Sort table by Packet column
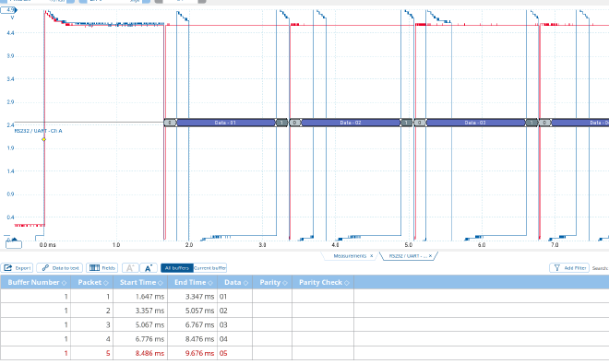The height and width of the screenshot is (364, 609). pos(91,282)
